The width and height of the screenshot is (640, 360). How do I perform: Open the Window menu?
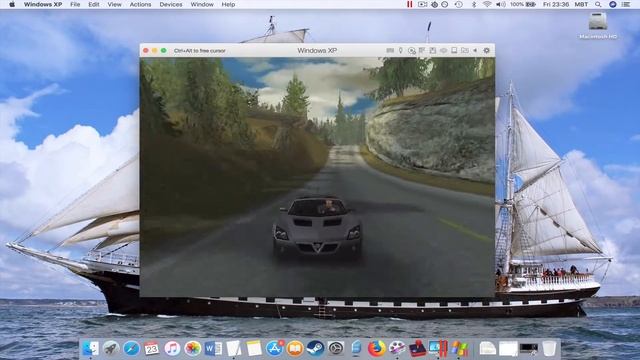[x=202, y=4]
